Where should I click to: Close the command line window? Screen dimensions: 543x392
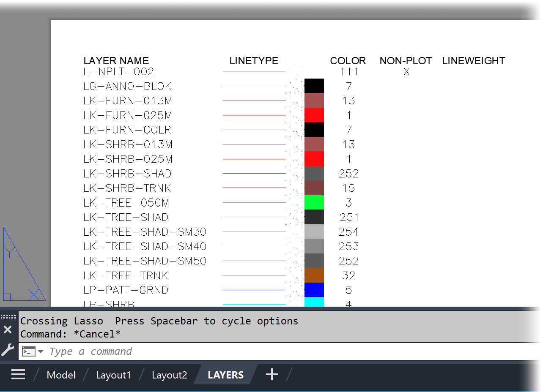tap(8, 330)
